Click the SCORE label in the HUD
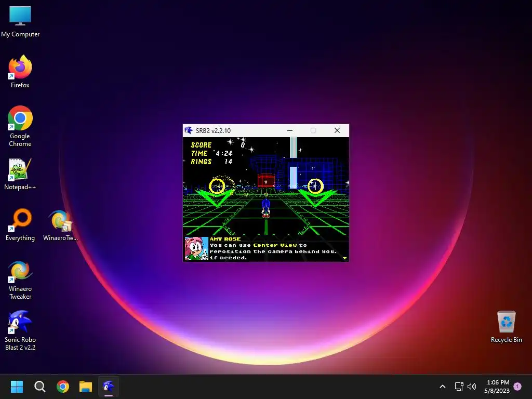This screenshot has width=532, height=399. pos(201,145)
